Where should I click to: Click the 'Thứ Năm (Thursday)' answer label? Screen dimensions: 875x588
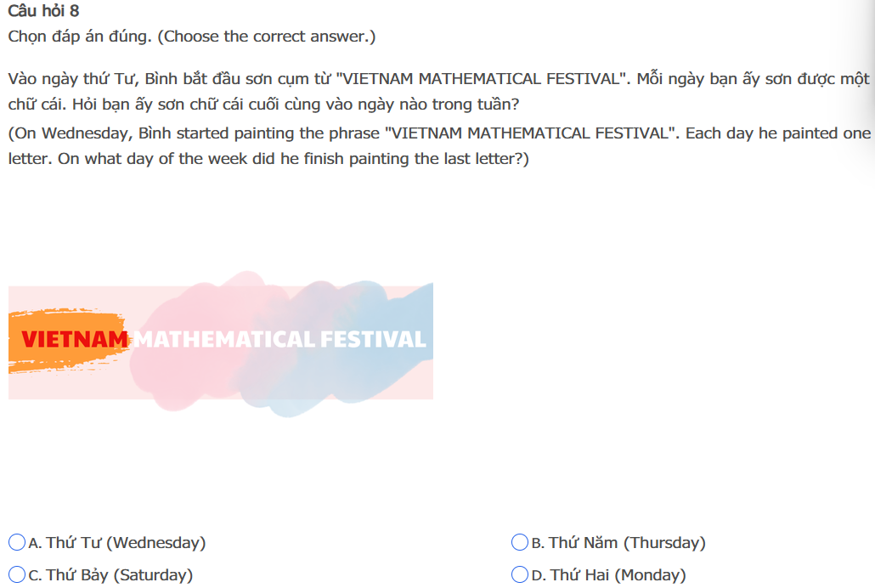tap(627, 542)
